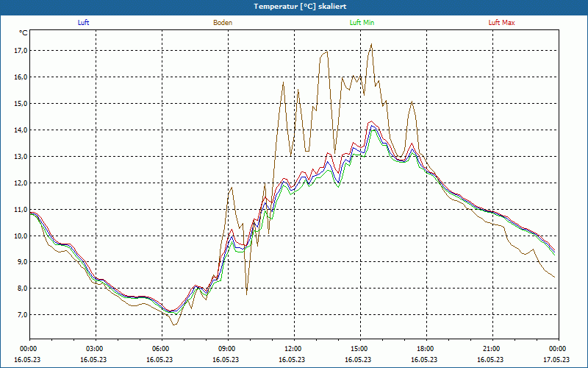Click the 13,0 y-axis value
This screenshot has height=368, width=588.
click(x=21, y=156)
